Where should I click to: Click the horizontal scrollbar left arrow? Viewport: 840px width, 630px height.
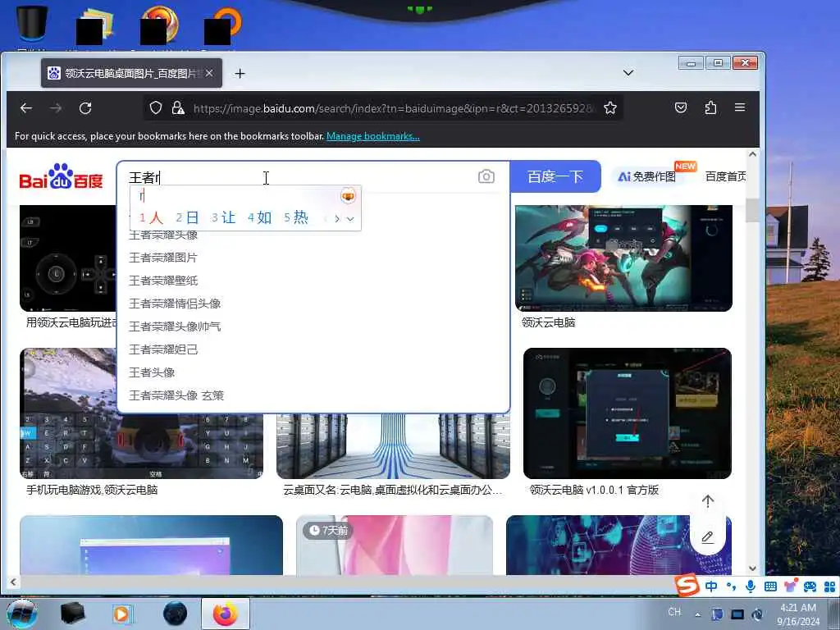point(13,582)
